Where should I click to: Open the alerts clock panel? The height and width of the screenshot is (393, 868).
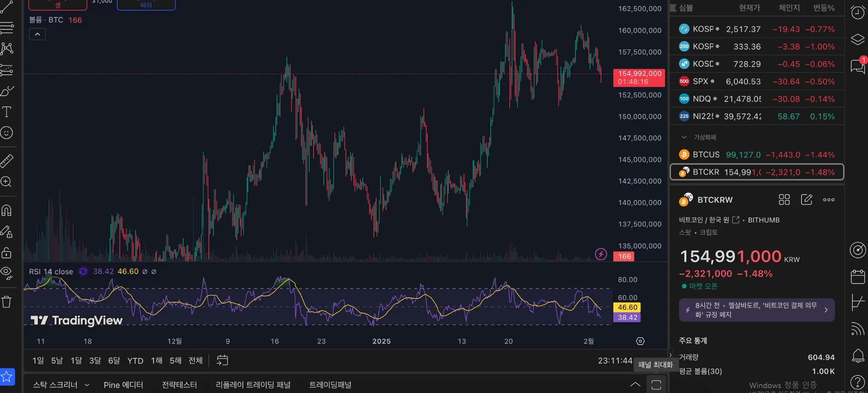coord(858,13)
